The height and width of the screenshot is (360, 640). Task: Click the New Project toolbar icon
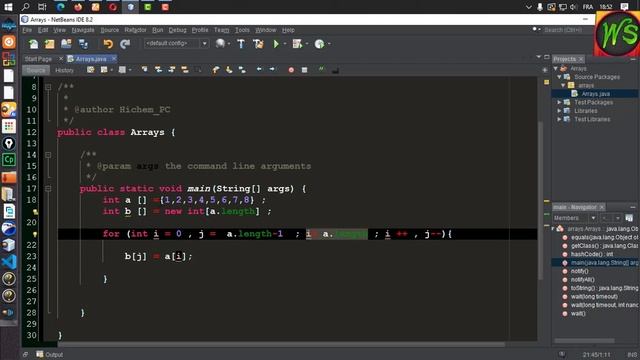pyautogui.click(x=50, y=44)
